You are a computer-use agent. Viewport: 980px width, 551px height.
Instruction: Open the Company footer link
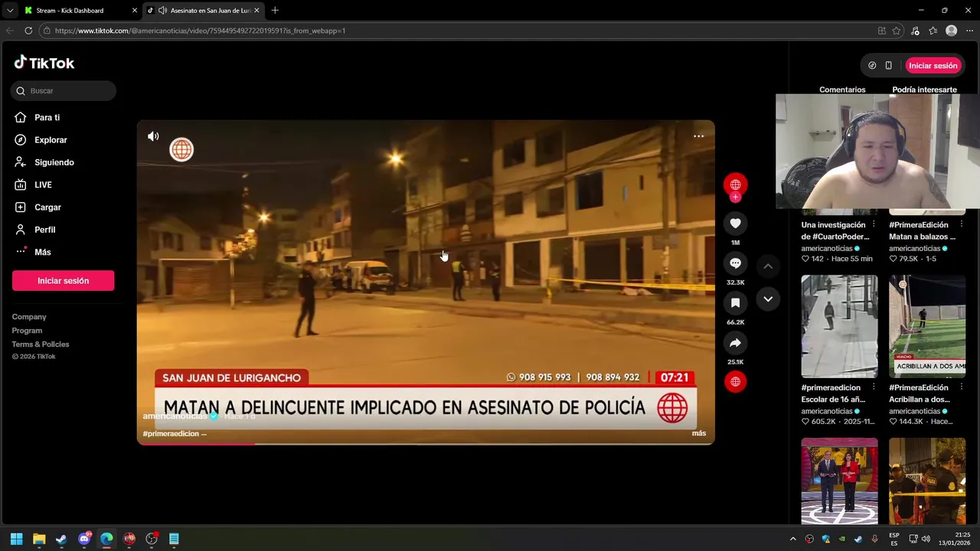[x=29, y=317]
